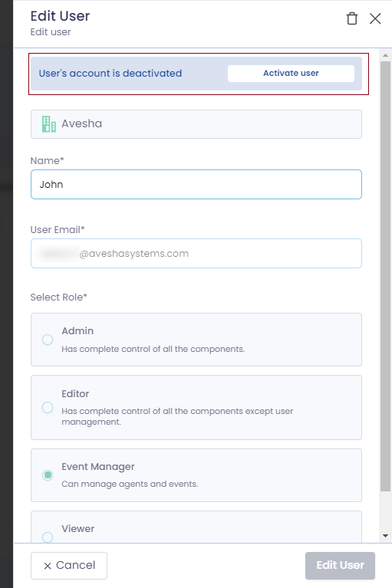Click the deactivated account banner message
Screen dimensions: 392x588
coord(110,73)
